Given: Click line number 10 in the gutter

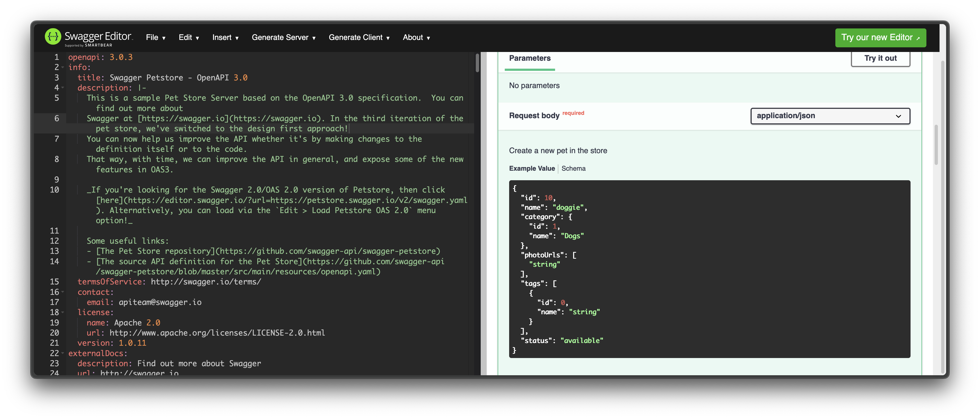Looking at the screenshot, I should (54, 190).
